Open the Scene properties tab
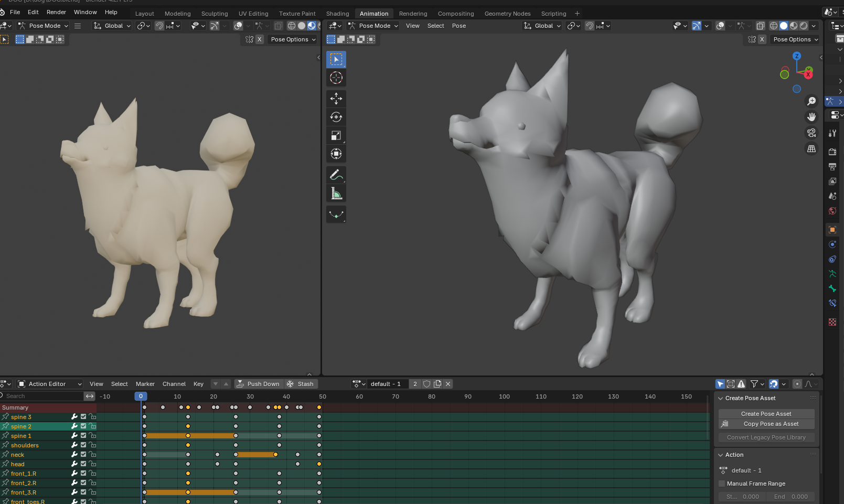The image size is (844, 504). (832, 196)
